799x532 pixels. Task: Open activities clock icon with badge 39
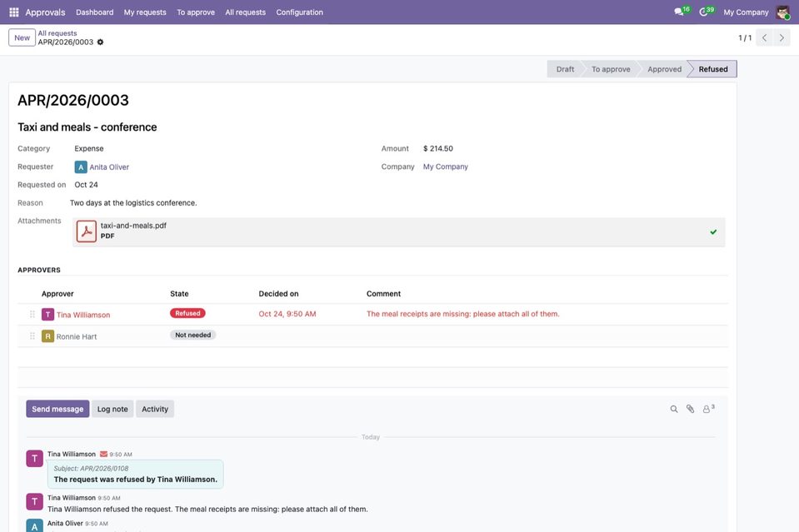tap(707, 11)
